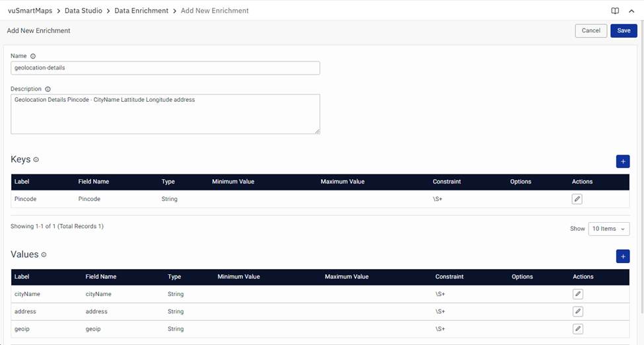Click the Name input field

[165, 68]
